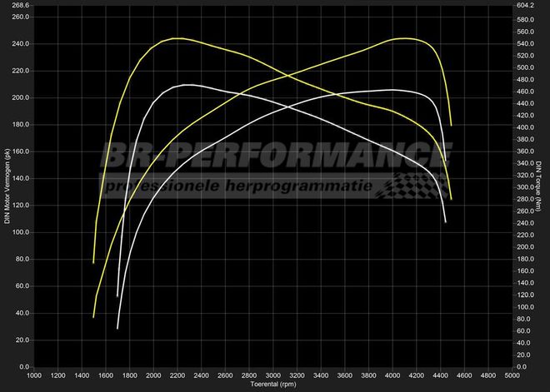Click the 4400 label on rpm axis
The width and height of the screenshot is (550, 392).
coord(440,375)
